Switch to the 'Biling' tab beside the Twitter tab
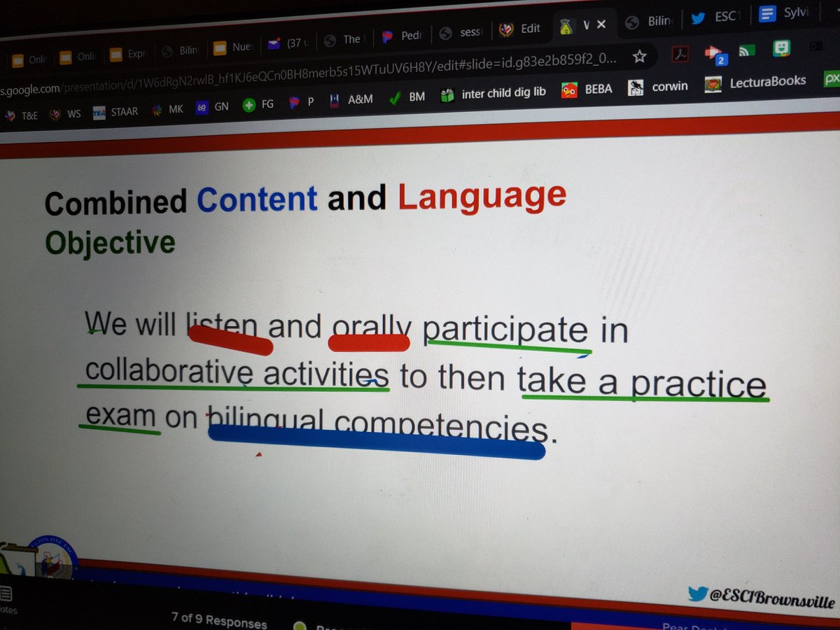 [648, 22]
